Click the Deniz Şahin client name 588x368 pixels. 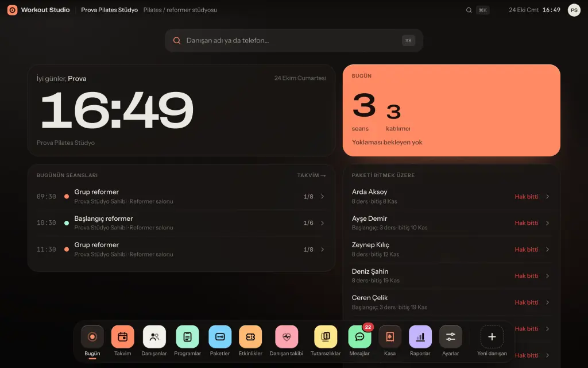point(370,271)
